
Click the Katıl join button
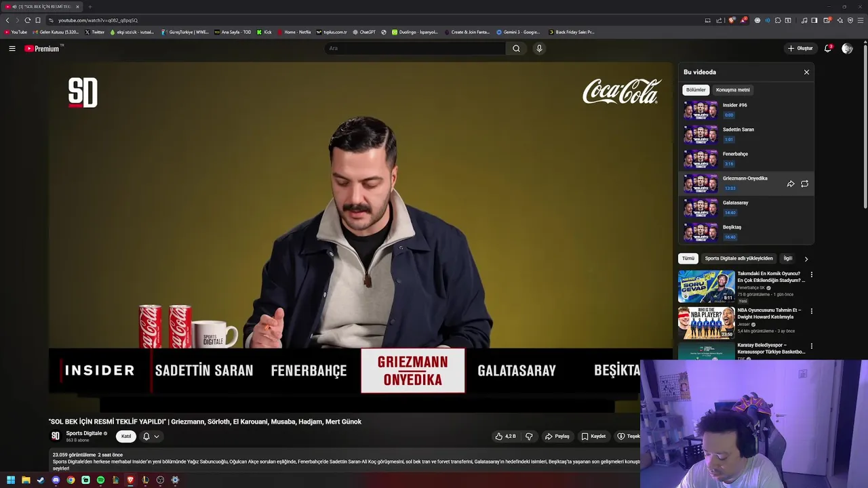tap(126, 436)
